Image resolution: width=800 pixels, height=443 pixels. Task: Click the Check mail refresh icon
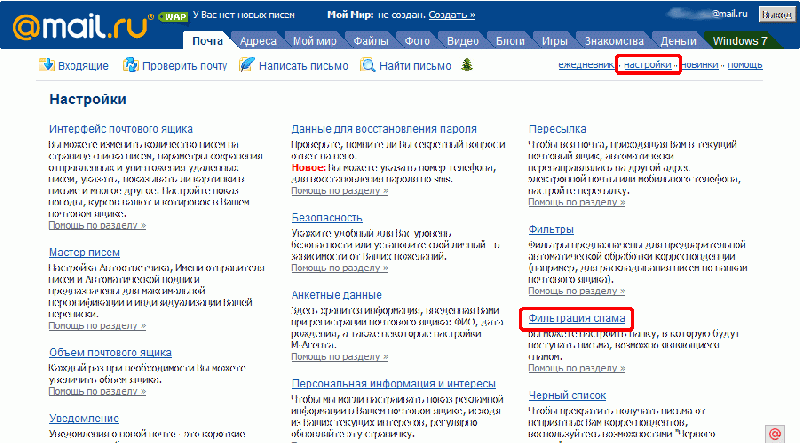tap(130, 66)
